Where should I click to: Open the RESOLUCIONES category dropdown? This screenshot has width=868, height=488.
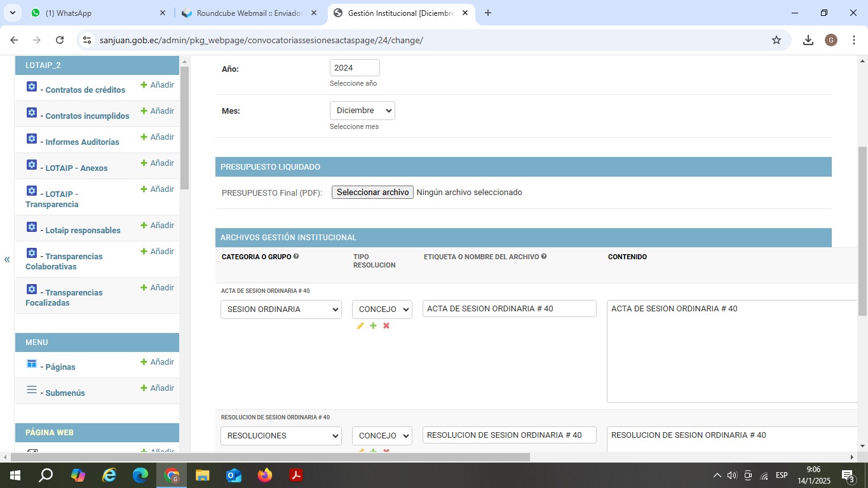[x=281, y=436]
